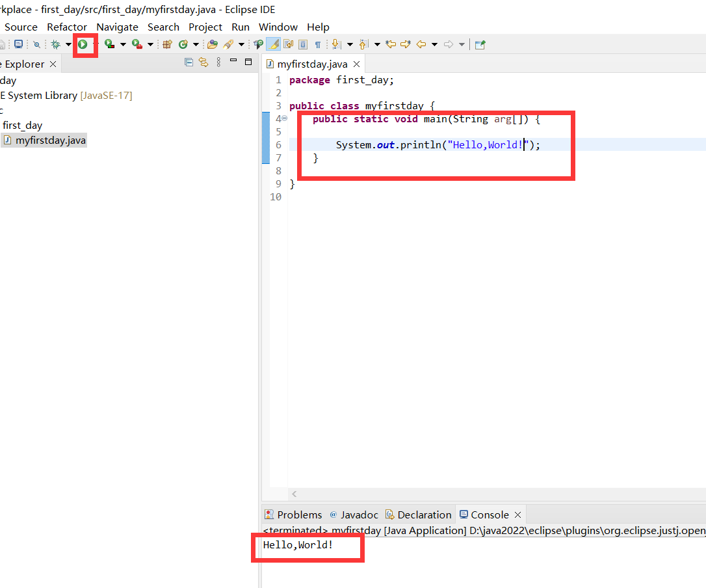The width and height of the screenshot is (706, 588).
Task: Open the Previous Annotation dropdown arrow
Action: [x=377, y=44]
